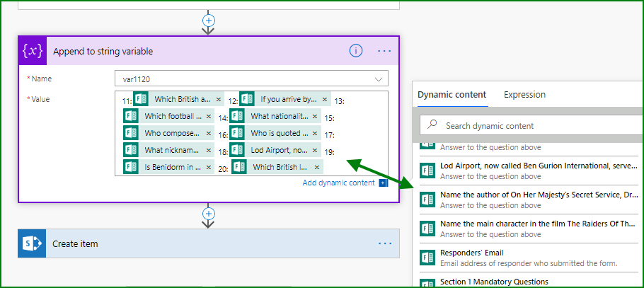The image size is (644, 288).
Task: Click the Forms icon beside 'Lod Airport' list item
Action: [427, 171]
